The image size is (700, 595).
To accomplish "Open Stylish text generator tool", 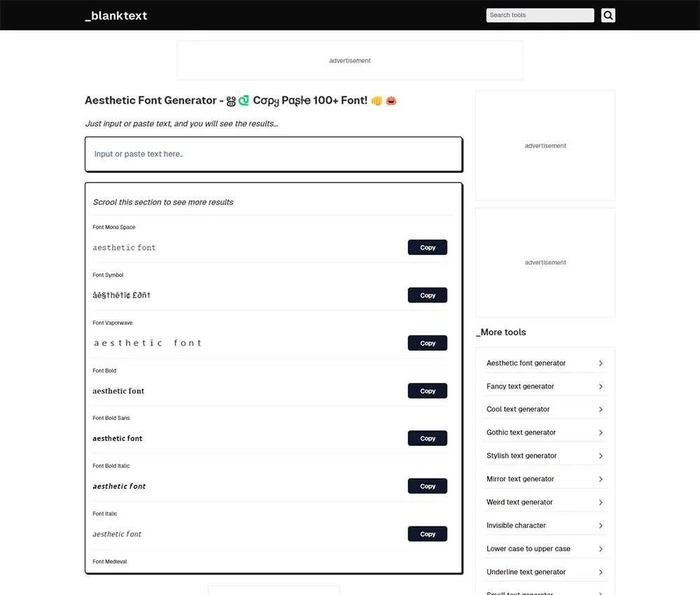I will (x=521, y=456).
